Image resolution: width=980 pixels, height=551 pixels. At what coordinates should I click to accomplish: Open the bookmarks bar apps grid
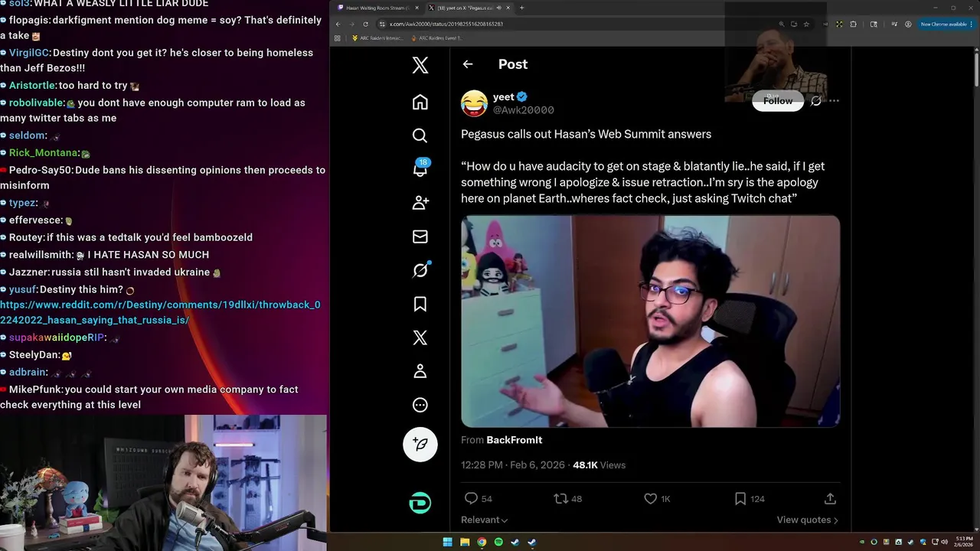tap(338, 37)
